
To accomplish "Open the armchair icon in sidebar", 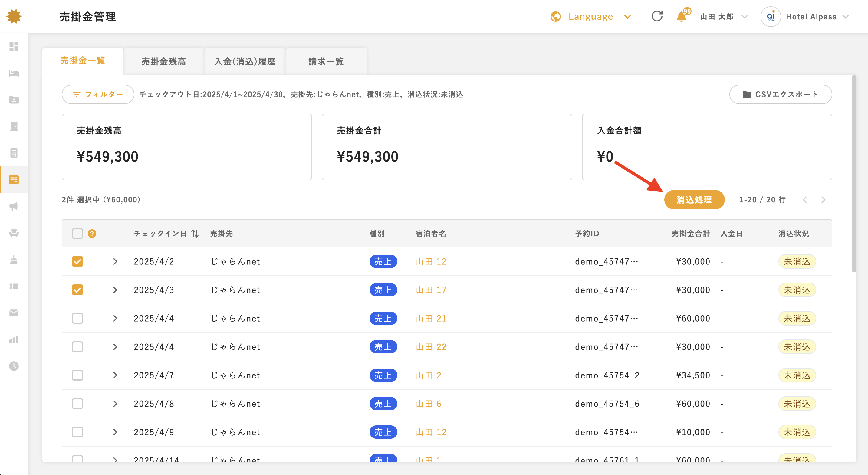I will click(14, 233).
